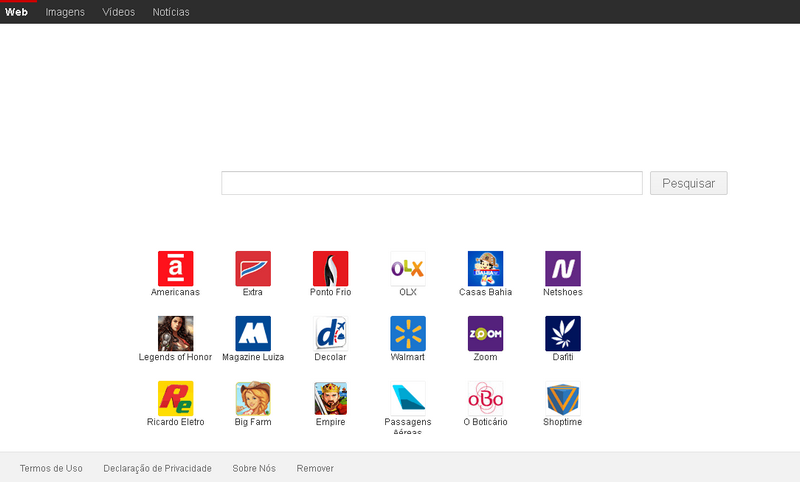The width and height of the screenshot is (800, 482).
Task: Click the Ricardo Eletro text label
Action: point(176,422)
